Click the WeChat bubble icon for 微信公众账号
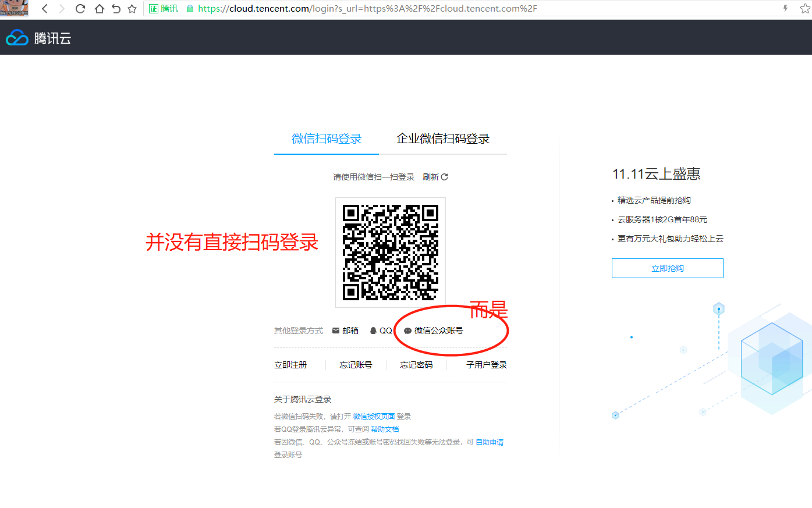The width and height of the screenshot is (812, 508). 407,331
